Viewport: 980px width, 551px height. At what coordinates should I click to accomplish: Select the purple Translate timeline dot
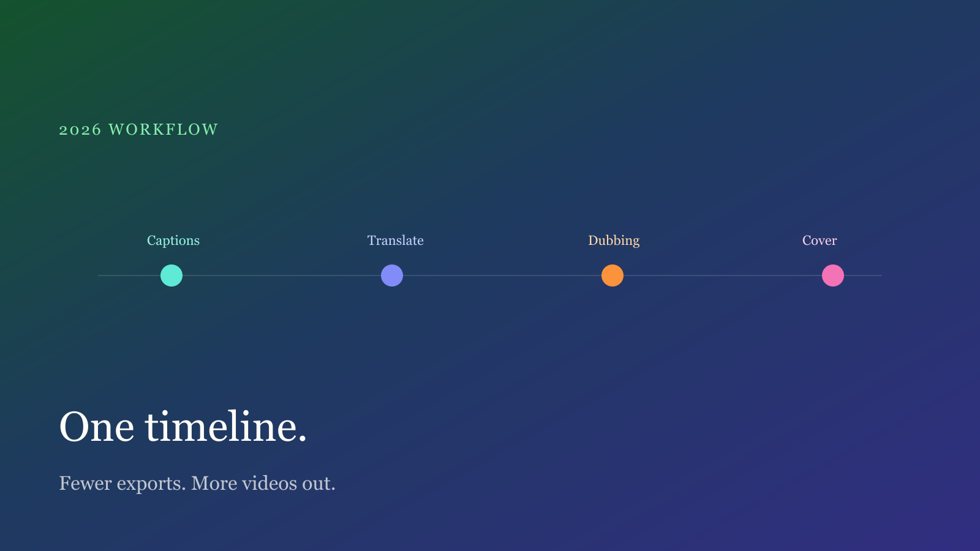point(392,275)
